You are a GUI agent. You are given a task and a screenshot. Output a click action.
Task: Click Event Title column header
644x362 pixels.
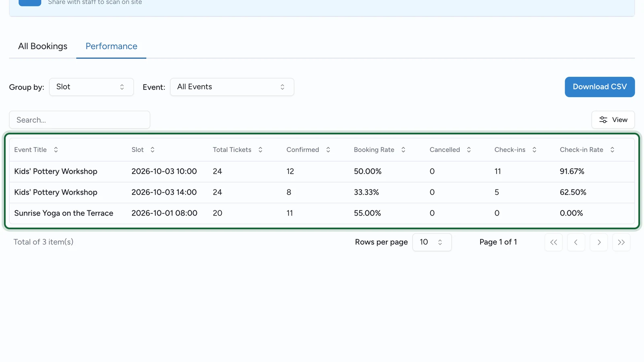pos(31,150)
